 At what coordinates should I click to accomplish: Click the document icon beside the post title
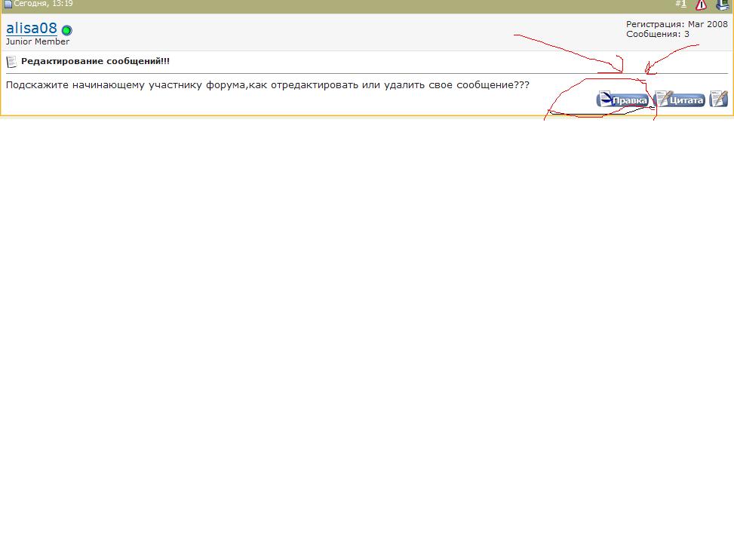point(11,62)
